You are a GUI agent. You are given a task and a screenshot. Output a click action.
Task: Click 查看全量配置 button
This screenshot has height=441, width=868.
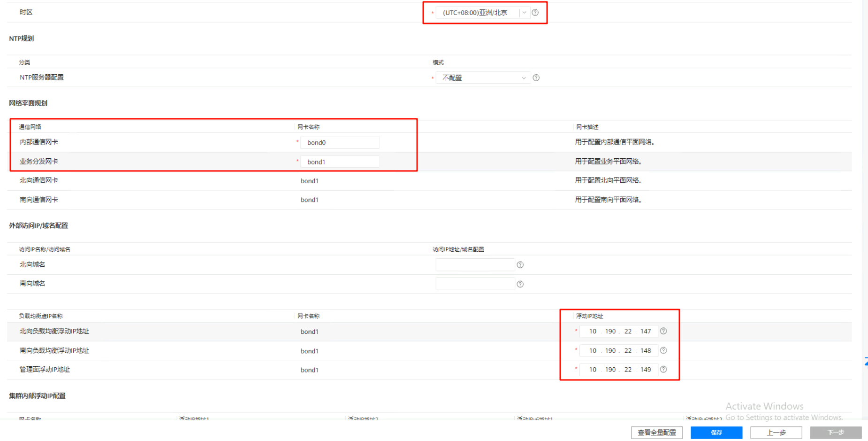click(656, 433)
